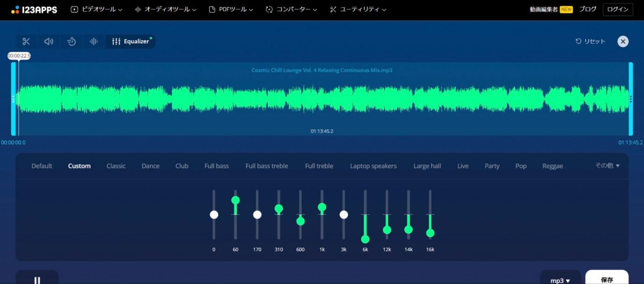
Task: Click the 60 Hz slider handle
Action: coord(235,200)
